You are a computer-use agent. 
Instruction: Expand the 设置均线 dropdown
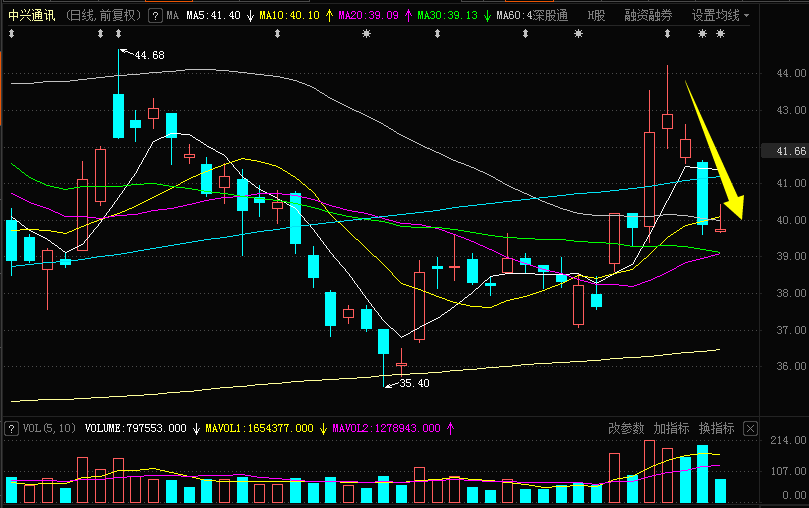click(720, 15)
